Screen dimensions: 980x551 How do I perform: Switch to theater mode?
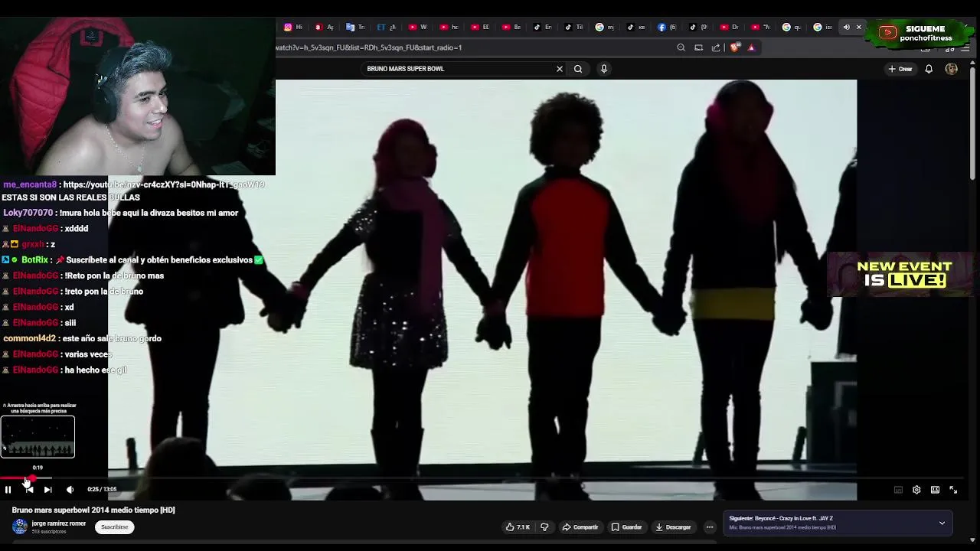coord(935,490)
